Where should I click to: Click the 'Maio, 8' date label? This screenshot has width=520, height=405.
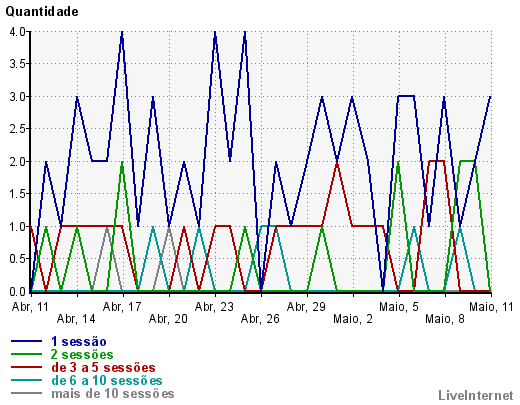(445, 319)
